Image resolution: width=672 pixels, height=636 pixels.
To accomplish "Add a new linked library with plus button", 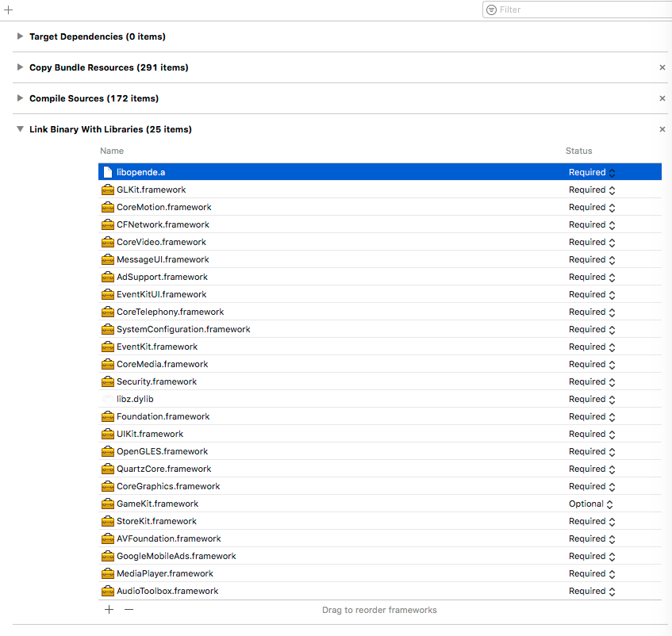I will (109, 609).
